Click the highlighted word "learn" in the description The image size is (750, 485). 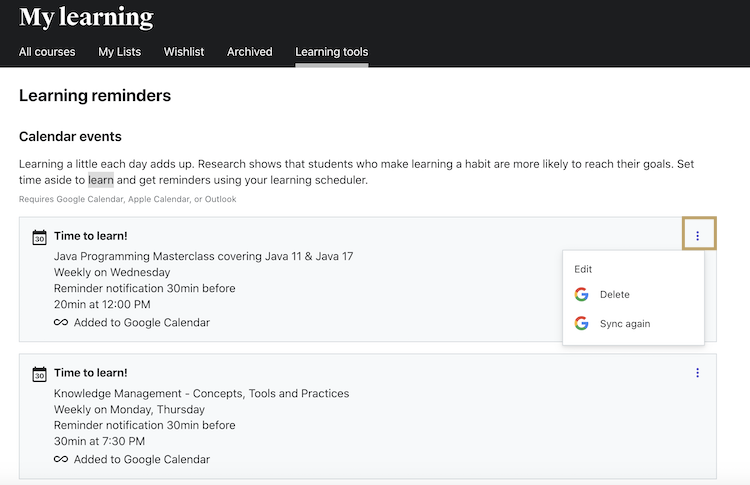100,180
